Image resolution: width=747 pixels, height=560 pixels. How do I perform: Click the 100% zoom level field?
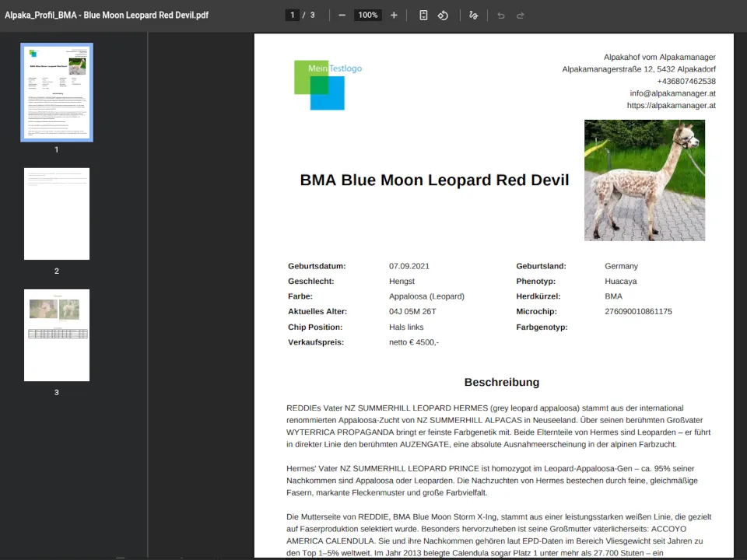pos(367,16)
